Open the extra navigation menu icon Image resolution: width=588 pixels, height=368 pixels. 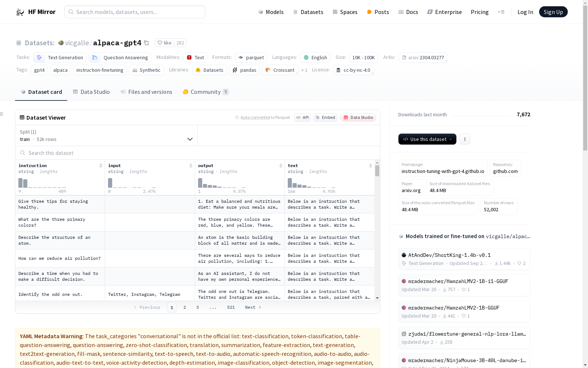click(501, 12)
